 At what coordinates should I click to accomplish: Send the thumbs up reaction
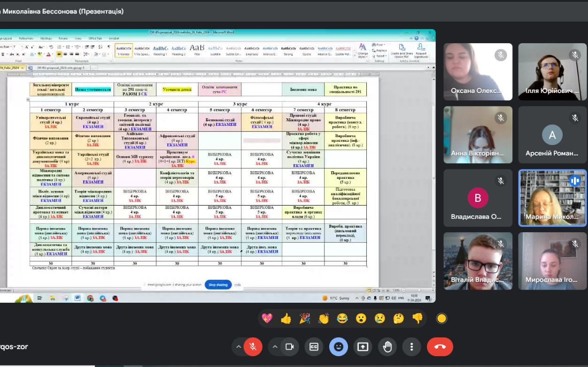click(x=286, y=318)
